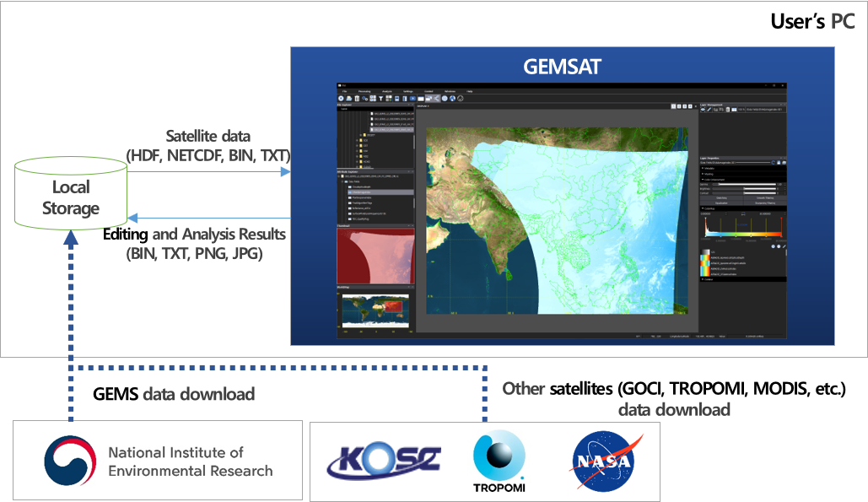Image resolution: width=868 pixels, height=502 pixels.
Task: Expand the Contour section
Action: click(x=703, y=279)
